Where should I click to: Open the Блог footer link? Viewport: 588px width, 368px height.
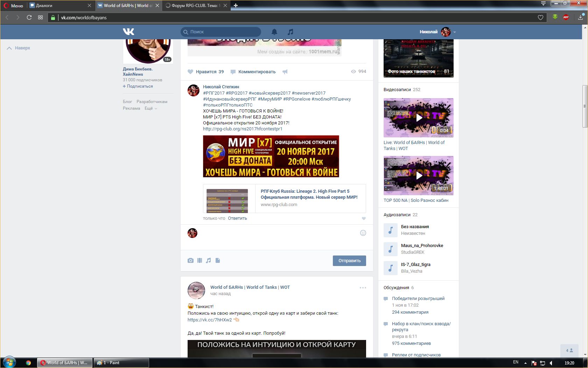click(x=127, y=102)
